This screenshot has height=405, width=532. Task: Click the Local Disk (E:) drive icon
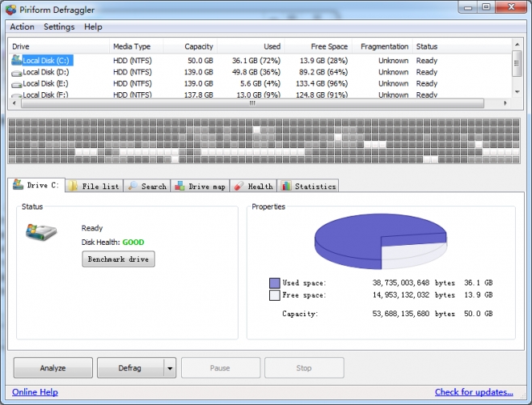(x=17, y=84)
